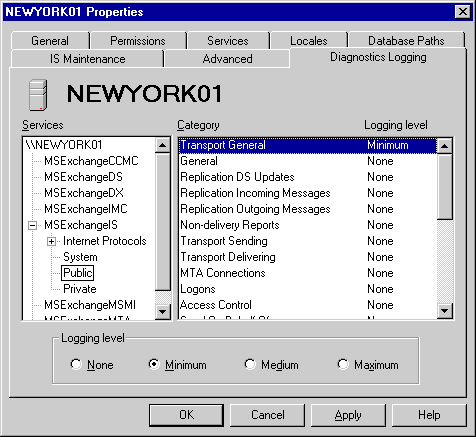Select the Replication Outgoing Messages category
Viewport: 476px width, 437px height.
click(x=308, y=209)
